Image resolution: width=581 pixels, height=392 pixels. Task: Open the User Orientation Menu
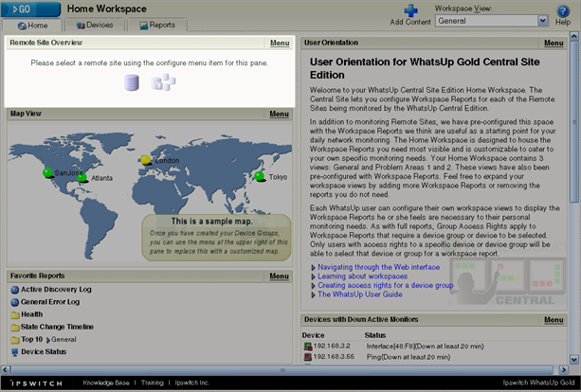[x=554, y=43]
